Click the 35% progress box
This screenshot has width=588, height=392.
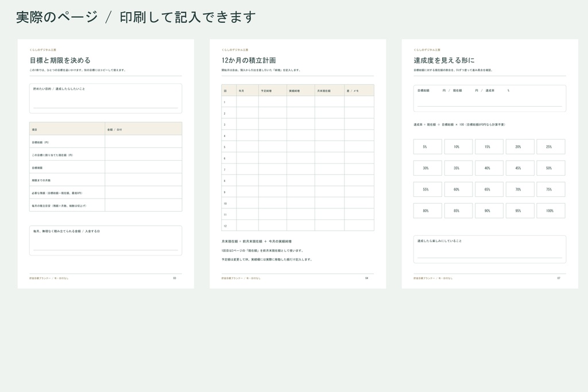point(458,168)
